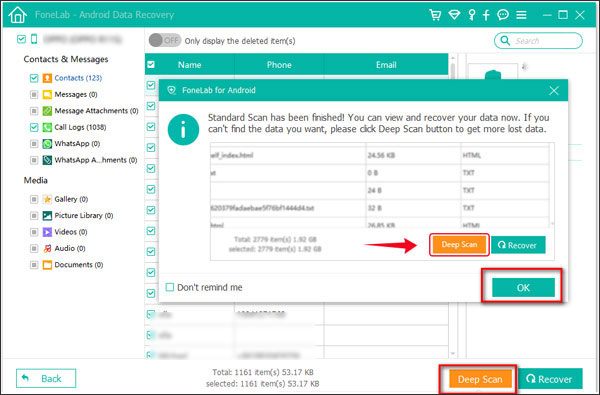The width and height of the screenshot is (600, 395).
Task: Click the Call Logs phone icon
Action: [47, 127]
